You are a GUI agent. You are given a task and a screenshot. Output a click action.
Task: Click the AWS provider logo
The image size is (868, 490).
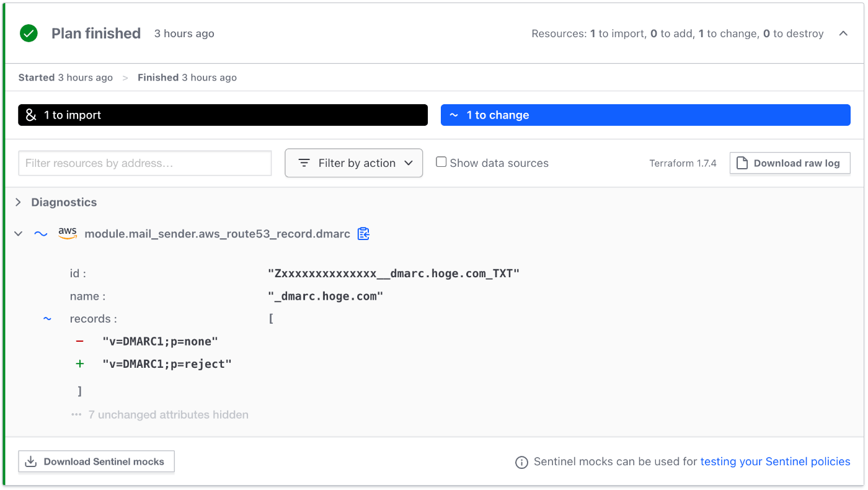(x=68, y=233)
